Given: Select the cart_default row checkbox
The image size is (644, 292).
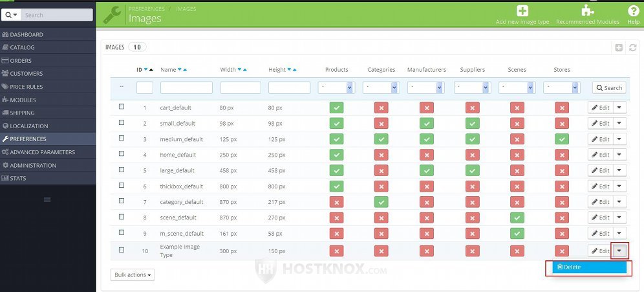Looking at the screenshot, I should coord(122,107).
